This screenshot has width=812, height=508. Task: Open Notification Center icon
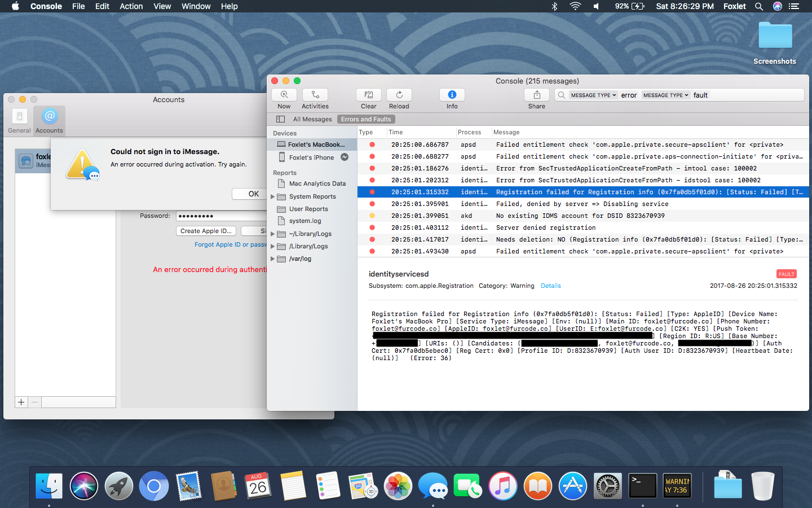[794, 6]
